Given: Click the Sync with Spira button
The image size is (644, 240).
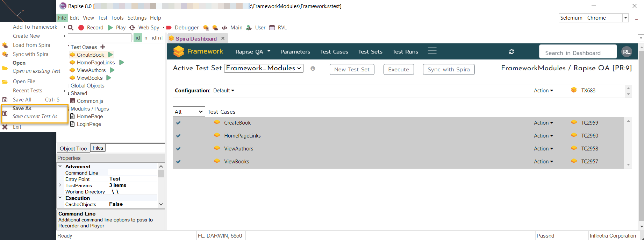Looking at the screenshot, I should [x=449, y=69].
